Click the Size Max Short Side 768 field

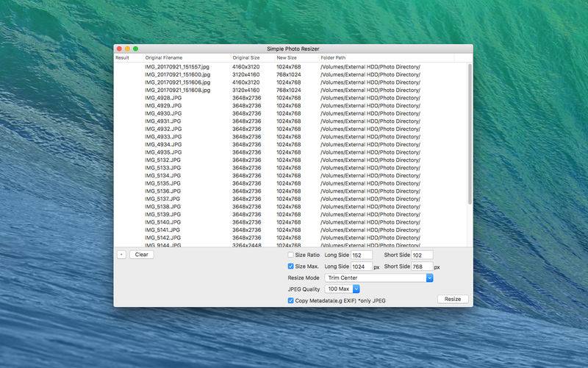[422, 266]
